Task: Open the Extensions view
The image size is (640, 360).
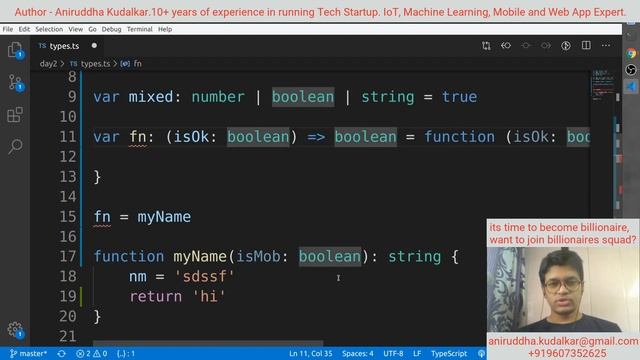Action: [x=15, y=115]
